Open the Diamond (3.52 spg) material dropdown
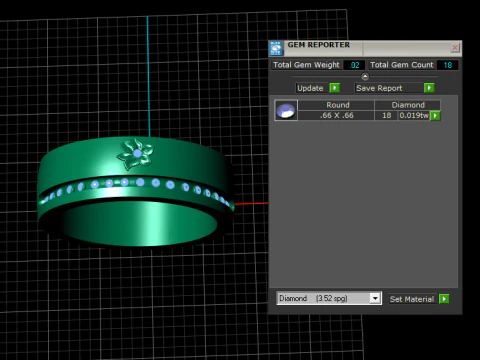The height and width of the screenshot is (360, 480). point(329,298)
